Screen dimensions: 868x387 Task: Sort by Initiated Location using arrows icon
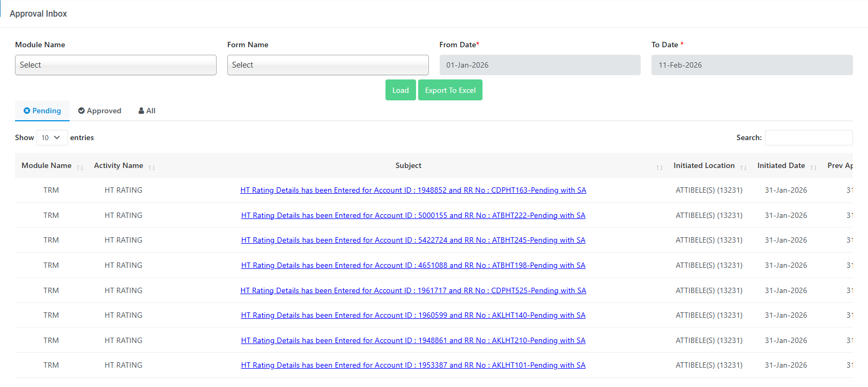pyautogui.click(x=743, y=167)
